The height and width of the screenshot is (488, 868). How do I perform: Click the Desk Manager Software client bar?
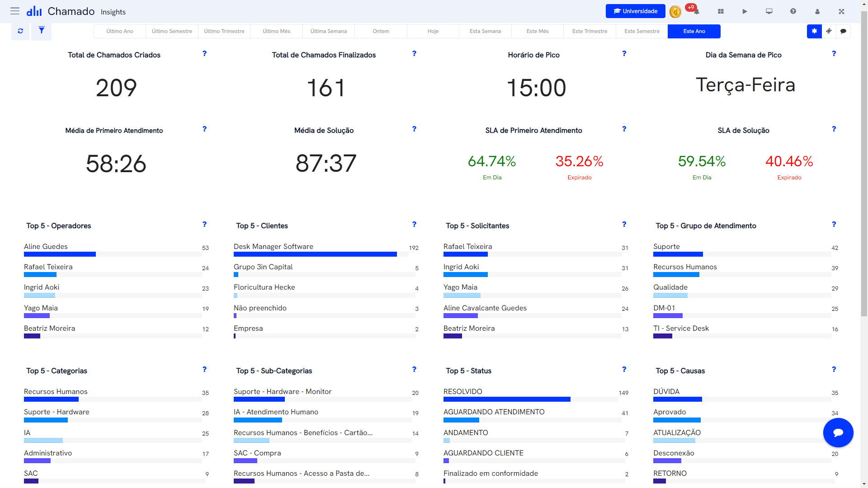pyautogui.click(x=315, y=254)
